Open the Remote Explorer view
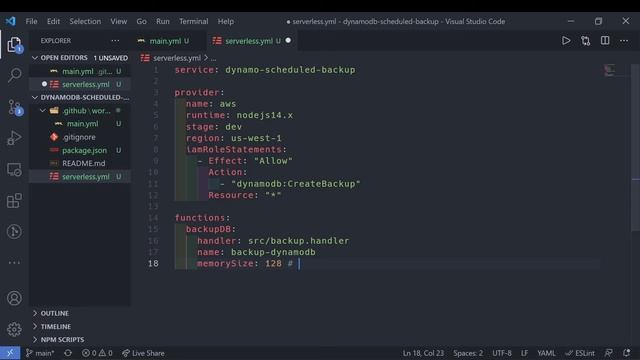This screenshot has height=360, width=640. [x=14, y=169]
